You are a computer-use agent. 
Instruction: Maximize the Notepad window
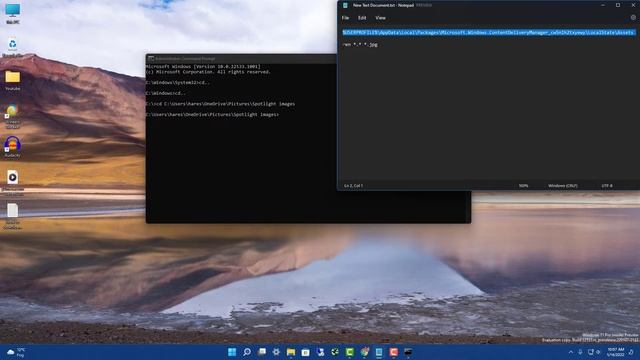(618, 5)
